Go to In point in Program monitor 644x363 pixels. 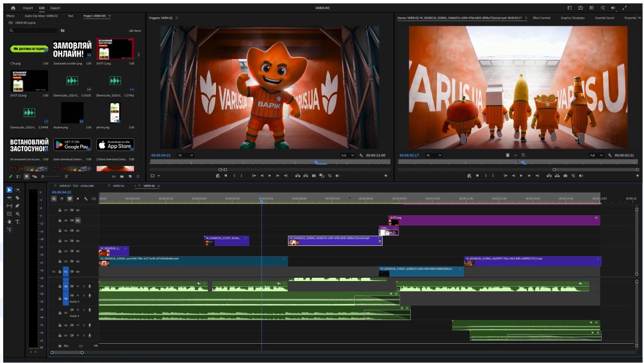pyautogui.click(x=254, y=175)
